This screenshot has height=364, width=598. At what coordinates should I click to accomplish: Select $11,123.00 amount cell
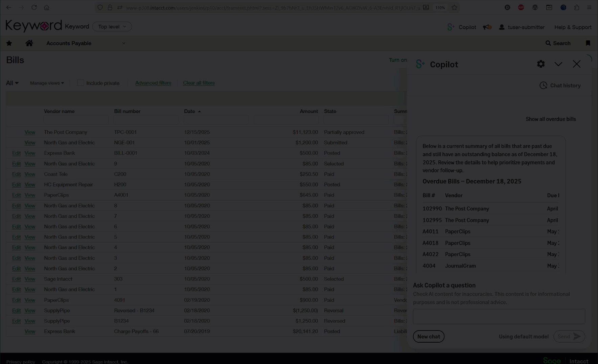(x=305, y=132)
